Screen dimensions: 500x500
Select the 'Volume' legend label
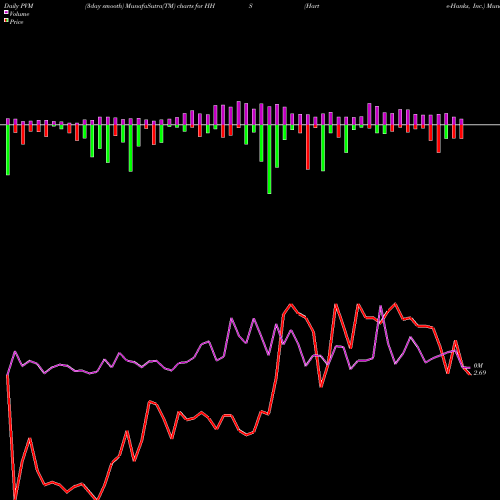(19, 14)
